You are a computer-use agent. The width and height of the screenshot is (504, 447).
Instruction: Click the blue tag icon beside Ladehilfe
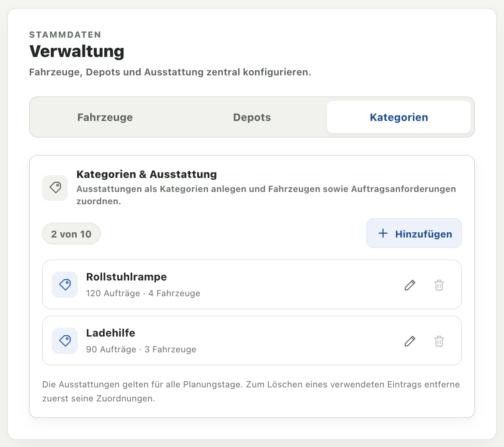(x=65, y=341)
